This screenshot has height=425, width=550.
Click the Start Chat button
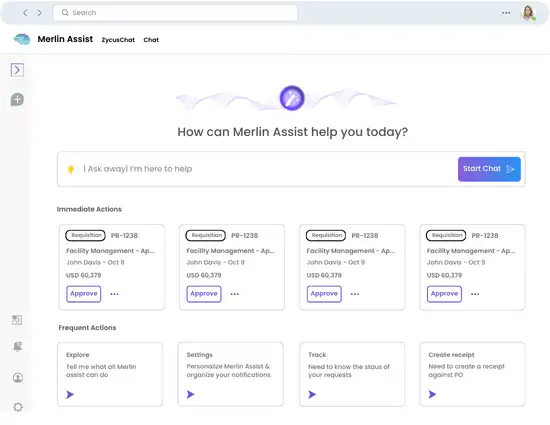point(489,169)
